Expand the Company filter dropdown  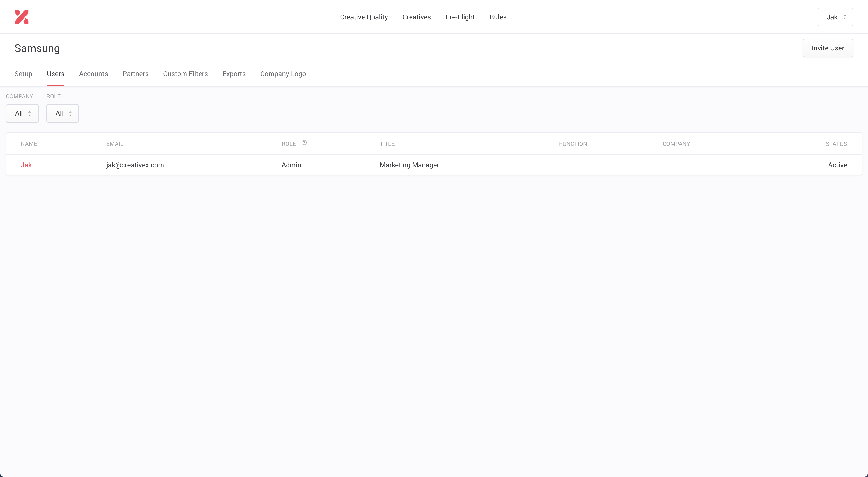(x=22, y=113)
